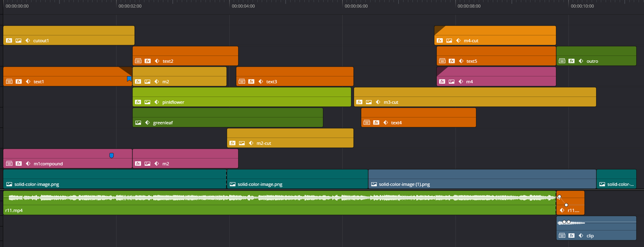The width and height of the screenshot is (644, 247).
Task: Click the 00:00:02:00 timecode on ruler
Action: (130, 6)
